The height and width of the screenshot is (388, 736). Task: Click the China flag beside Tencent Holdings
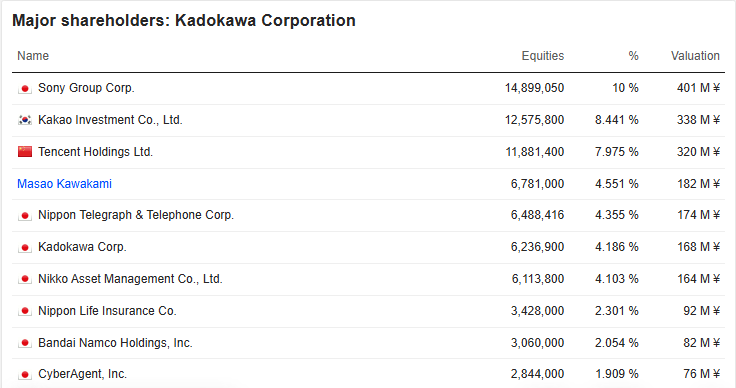(x=25, y=152)
